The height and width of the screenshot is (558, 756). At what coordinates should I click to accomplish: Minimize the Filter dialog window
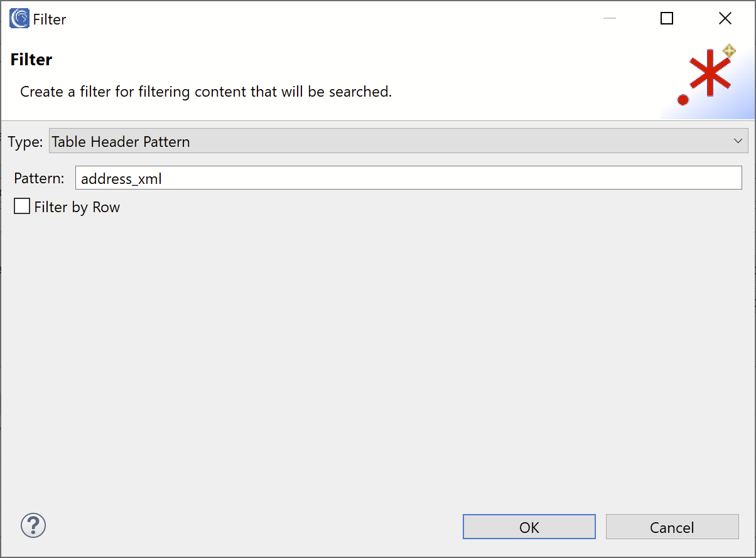click(609, 19)
